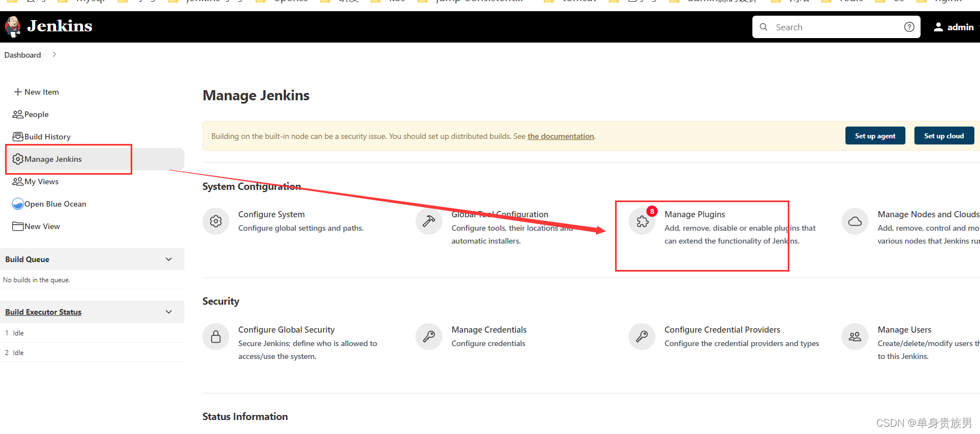
Task: Open Configure System settings
Action: click(x=271, y=214)
